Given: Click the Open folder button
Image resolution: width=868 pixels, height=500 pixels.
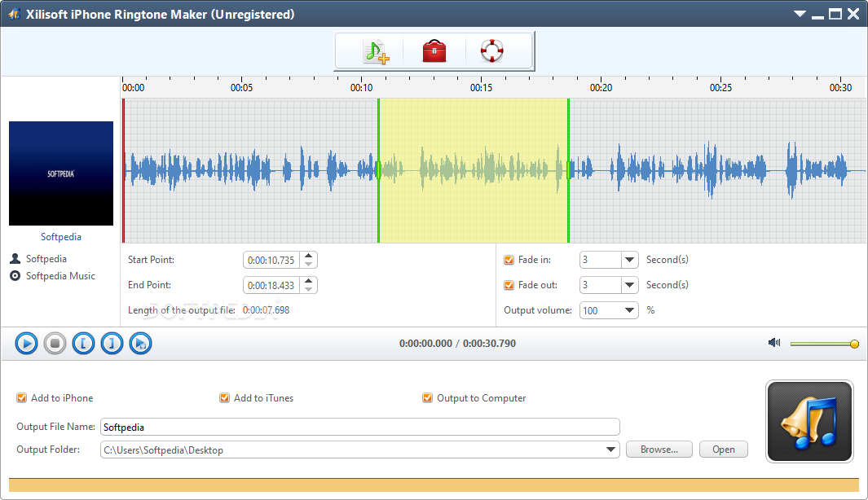Looking at the screenshot, I should click(x=724, y=450).
